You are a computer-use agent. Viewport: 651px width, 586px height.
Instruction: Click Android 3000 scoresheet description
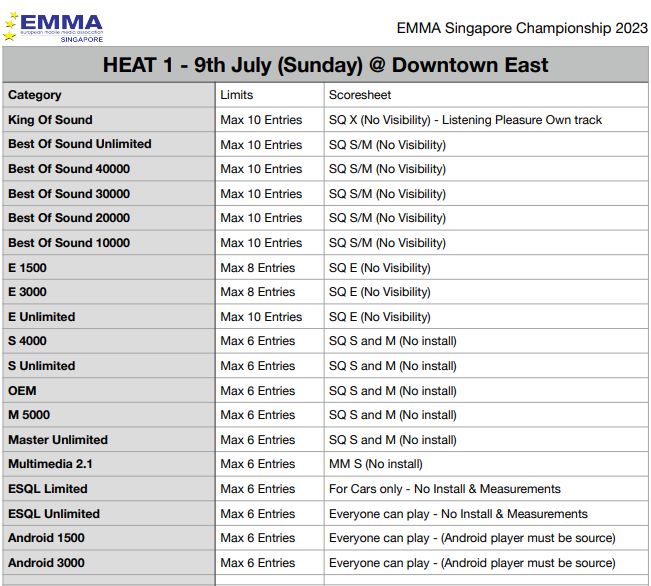[x=472, y=563]
